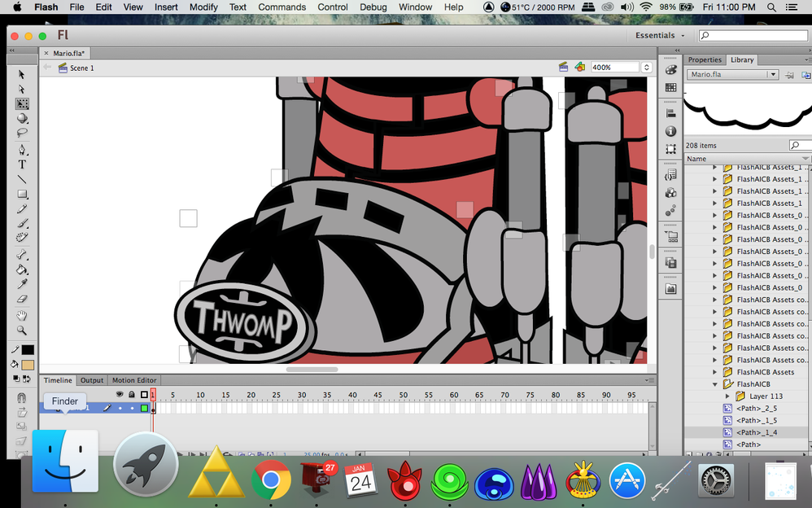The image size is (812, 508).
Task: Select the Bone tool
Action: coord(22,255)
